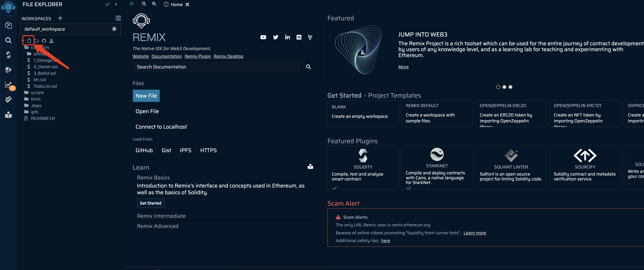Expand the scripts folder
This screenshot has width=644, height=270.
pos(37,92)
